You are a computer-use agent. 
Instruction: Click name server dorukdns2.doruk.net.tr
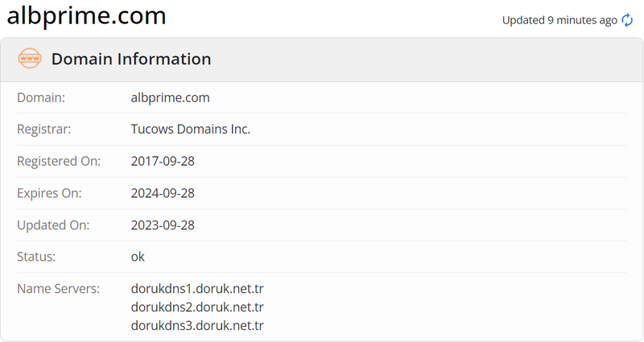[197, 307]
